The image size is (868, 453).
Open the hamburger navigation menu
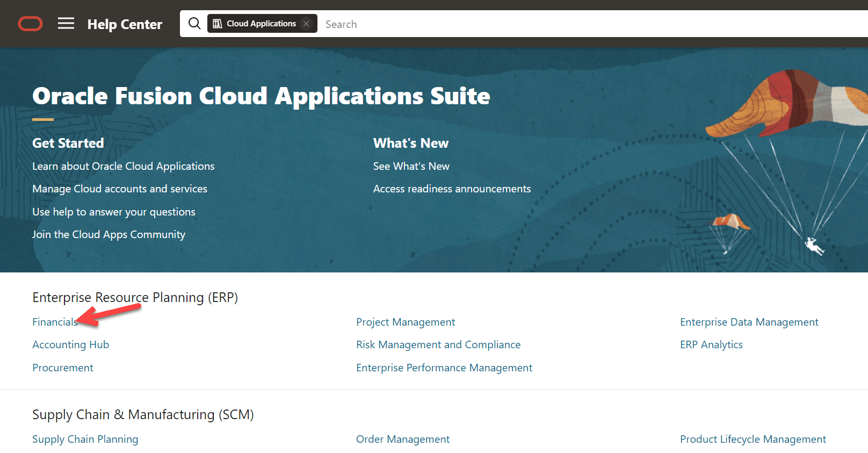(x=66, y=23)
